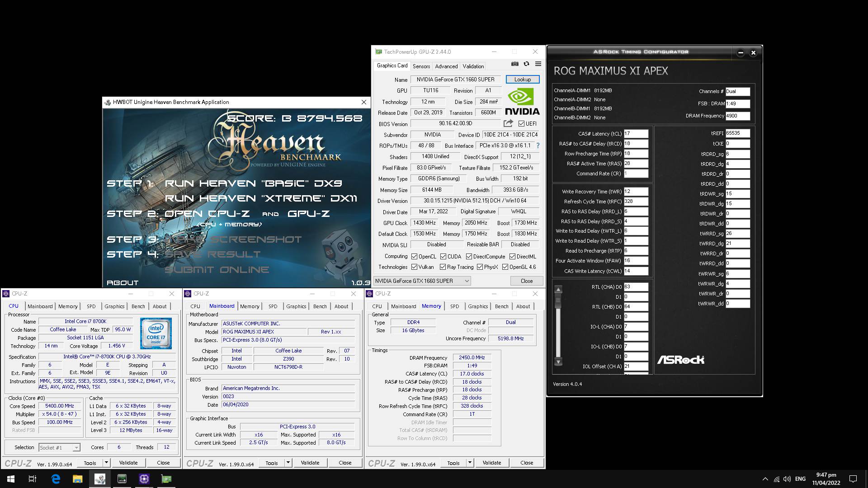This screenshot has height=488, width=868.
Task: Select About tab in CPU-Z Memory window
Action: (523, 306)
